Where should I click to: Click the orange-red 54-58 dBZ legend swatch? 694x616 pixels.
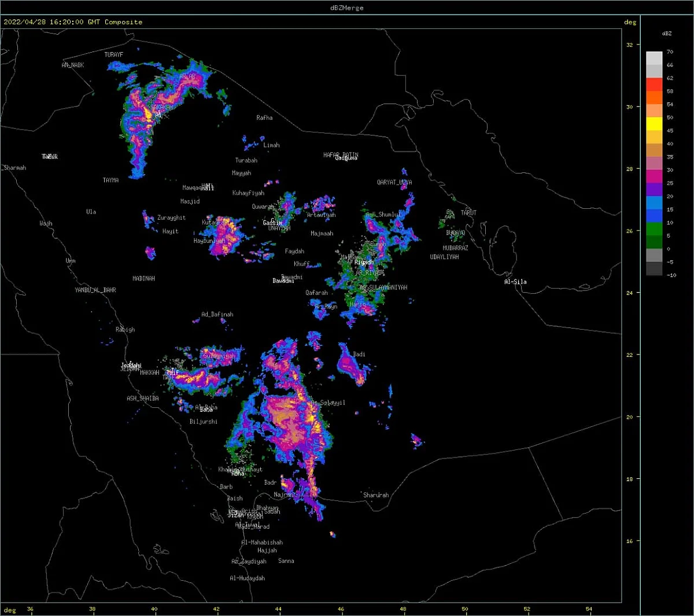(x=654, y=98)
